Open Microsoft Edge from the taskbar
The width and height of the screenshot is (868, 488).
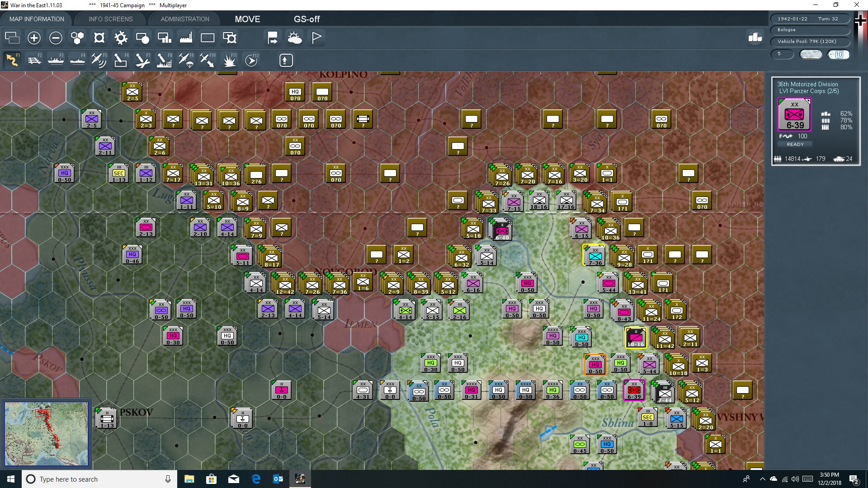point(256,479)
